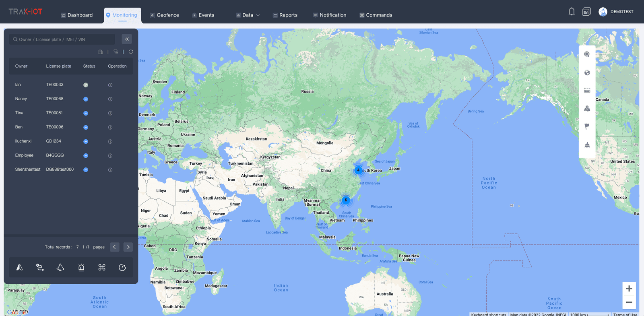Open the route playback icon

[x=40, y=267]
